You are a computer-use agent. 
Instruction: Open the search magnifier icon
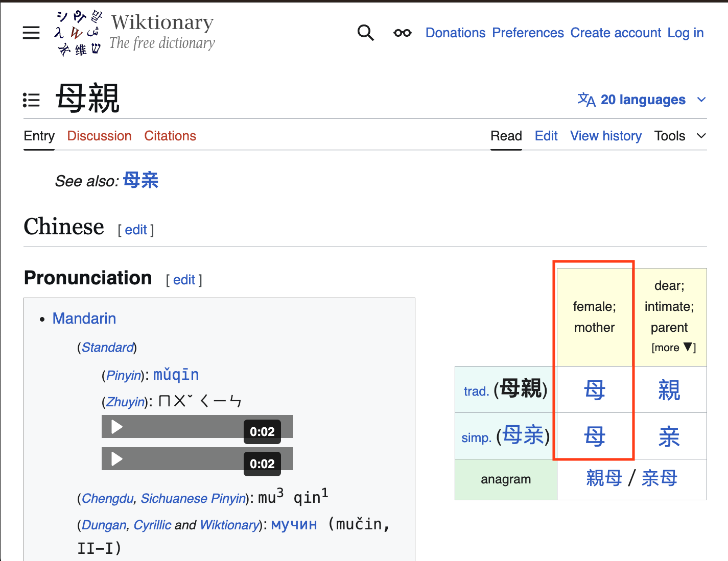click(365, 33)
